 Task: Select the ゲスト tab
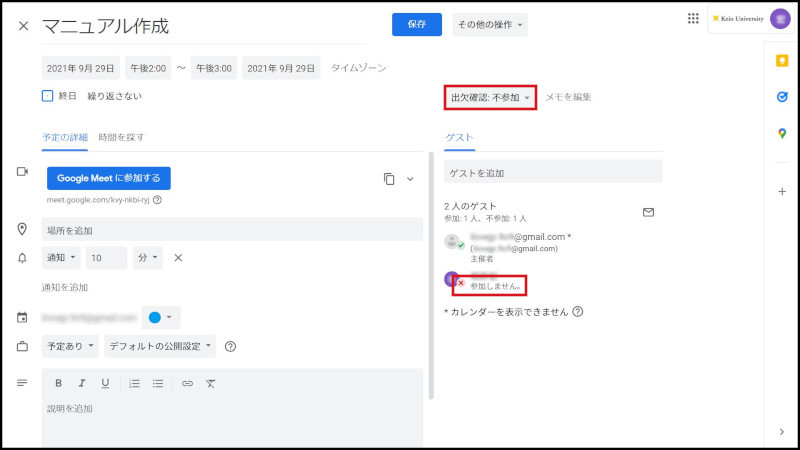tap(459, 137)
